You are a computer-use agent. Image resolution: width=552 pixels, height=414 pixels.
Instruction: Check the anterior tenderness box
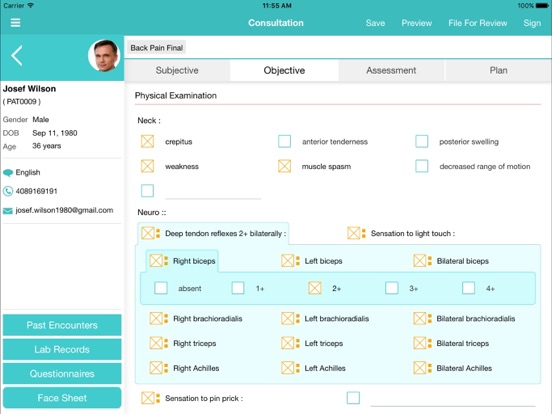(284, 142)
